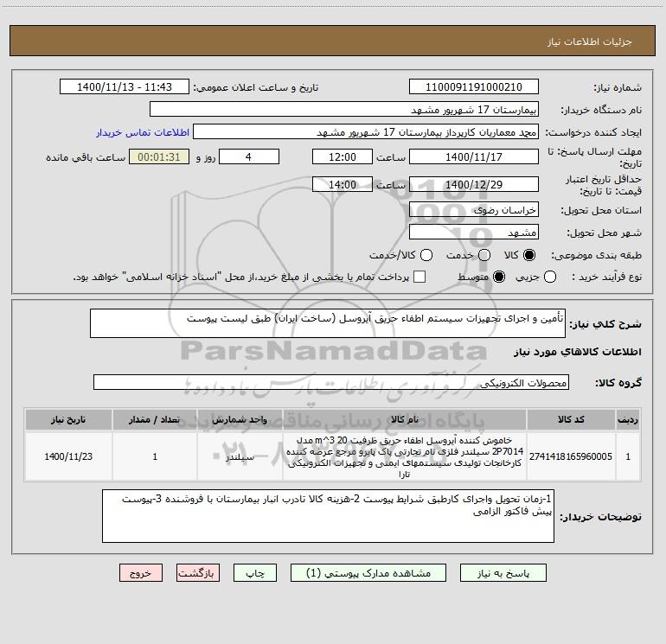
Task: Click the پاسخ به نیاز button
Action: pyautogui.click(x=503, y=572)
